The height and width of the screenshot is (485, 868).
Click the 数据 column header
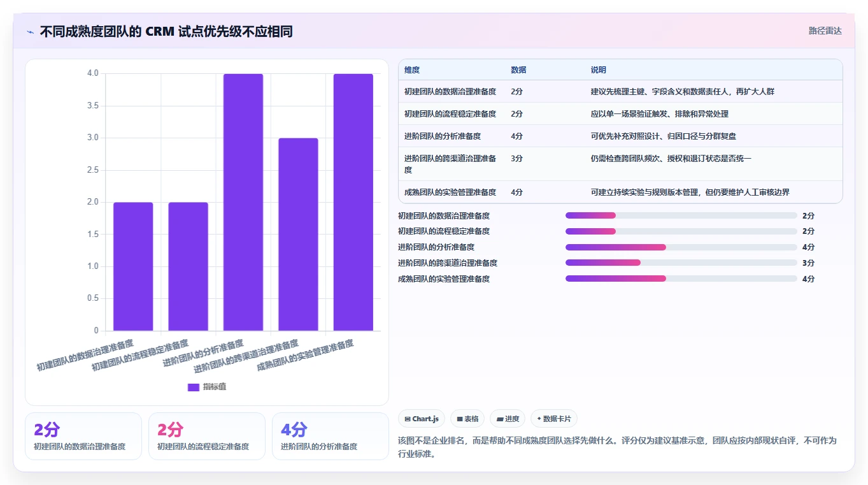pyautogui.click(x=518, y=70)
